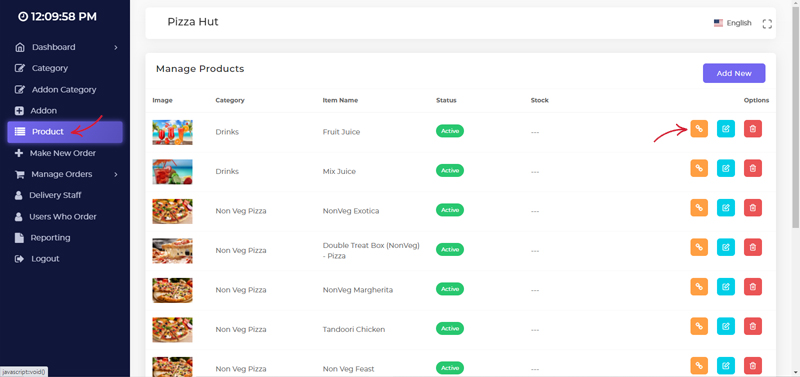Delete the NonVeg Margherita product

tap(753, 287)
